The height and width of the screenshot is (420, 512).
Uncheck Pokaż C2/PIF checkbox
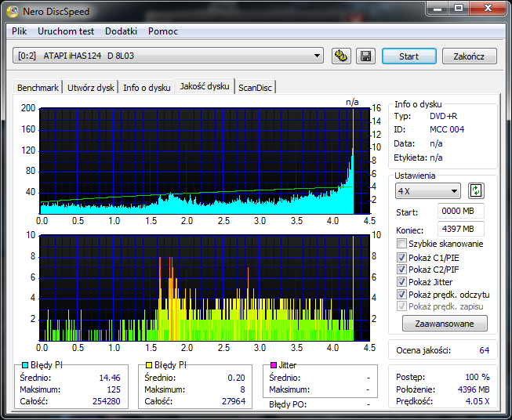coord(401,270)
